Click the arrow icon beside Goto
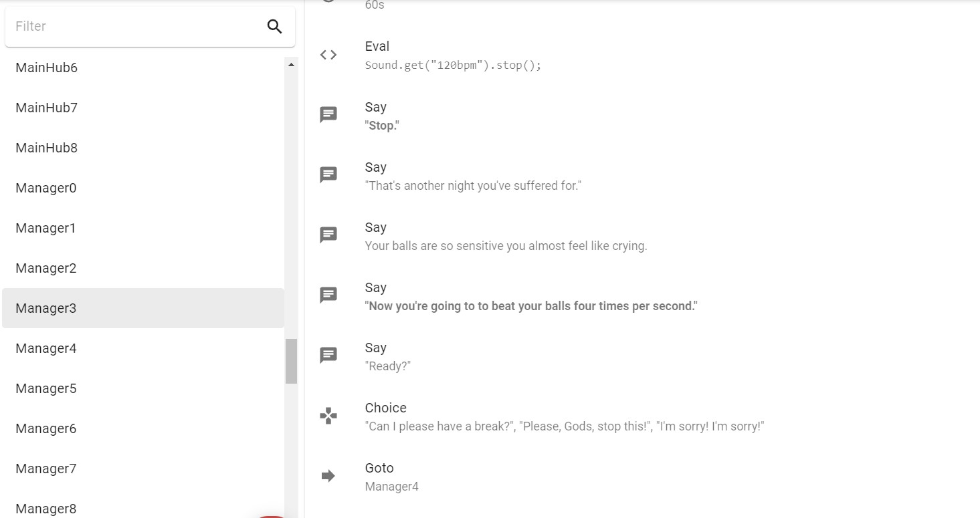The height and width of the screenshot is (518, 980). coord(328,476)
